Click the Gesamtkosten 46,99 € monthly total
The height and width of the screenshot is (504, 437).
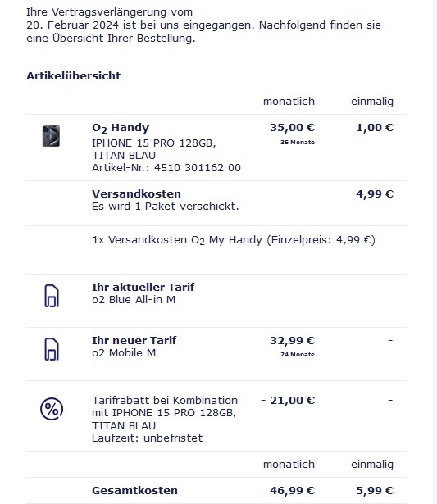coord(293,491)
